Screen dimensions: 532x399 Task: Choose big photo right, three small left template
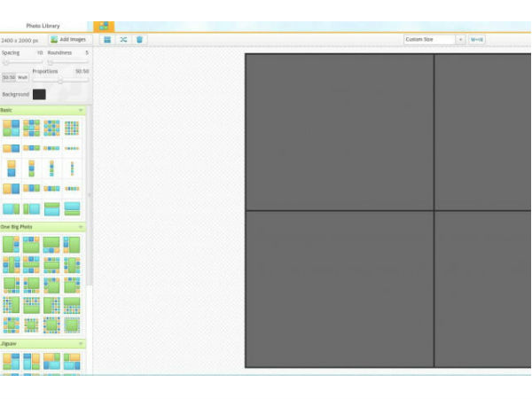[72, 245]
